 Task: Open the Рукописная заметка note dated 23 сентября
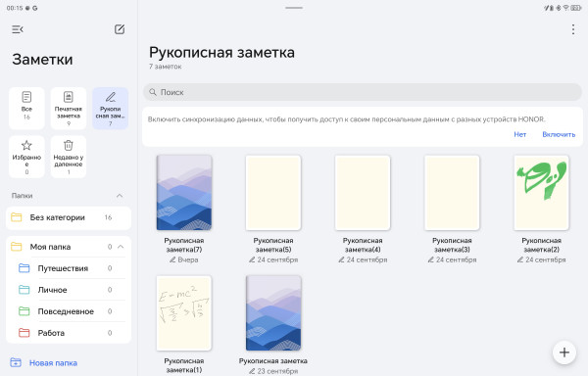273,313
